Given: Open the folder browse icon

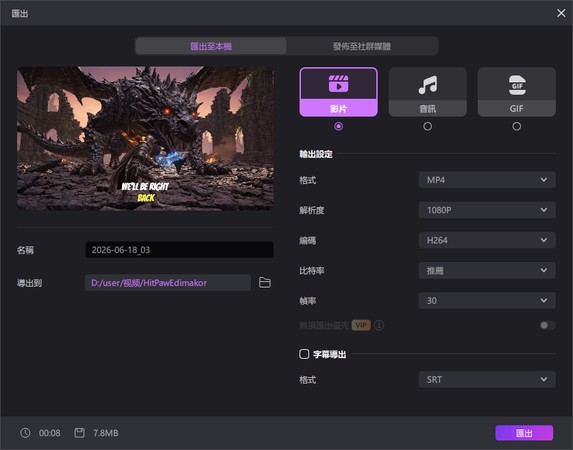Looking at the screenshot, I should click(265, 283).
